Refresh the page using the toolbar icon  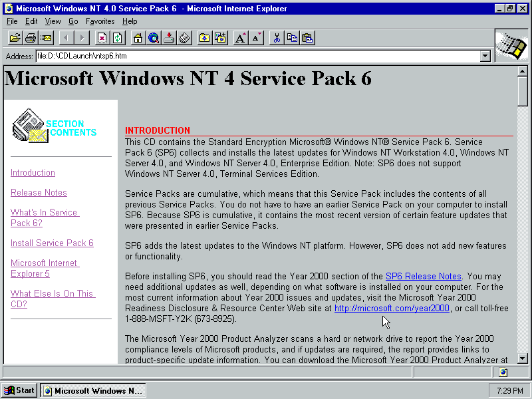118,38
